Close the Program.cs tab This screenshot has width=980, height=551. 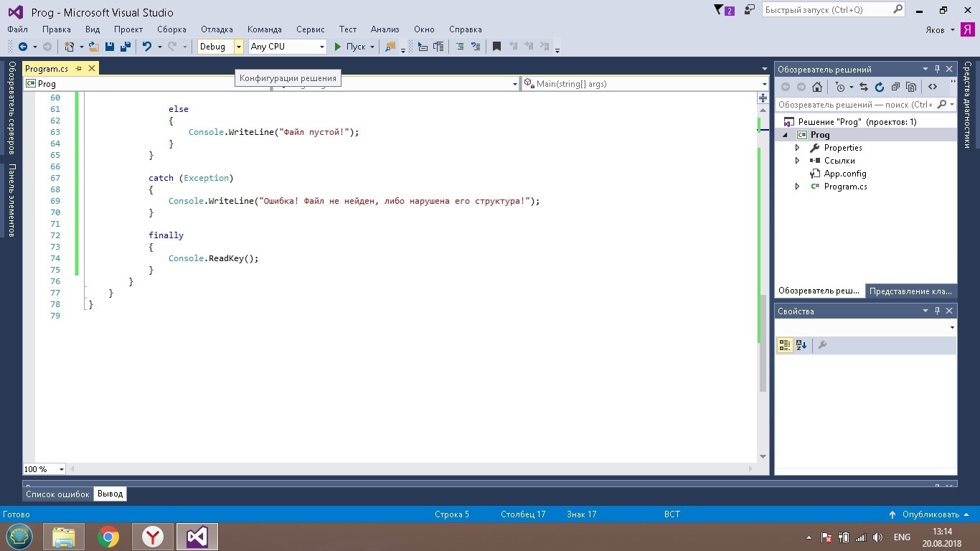[x=91, y=69]
